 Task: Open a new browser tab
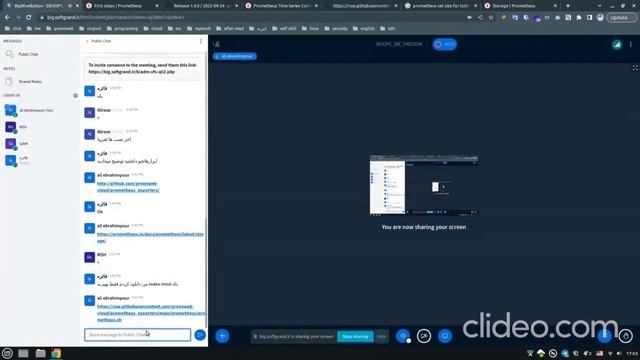(568, 6)
